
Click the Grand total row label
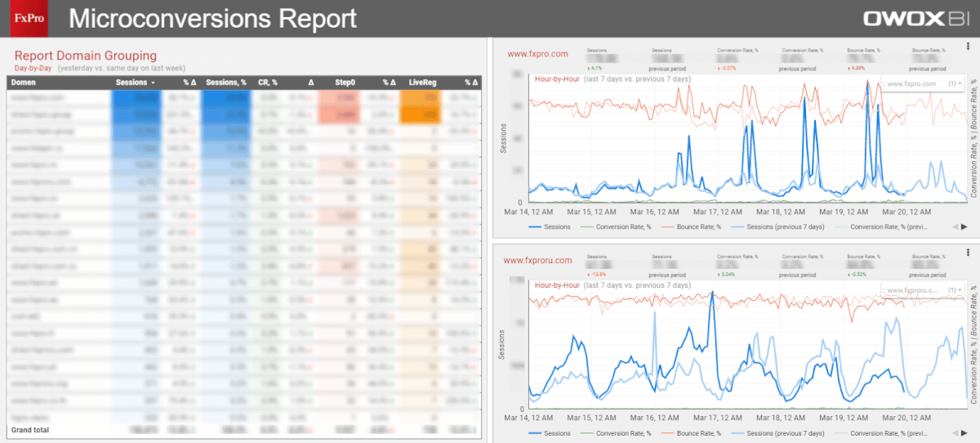30,429
